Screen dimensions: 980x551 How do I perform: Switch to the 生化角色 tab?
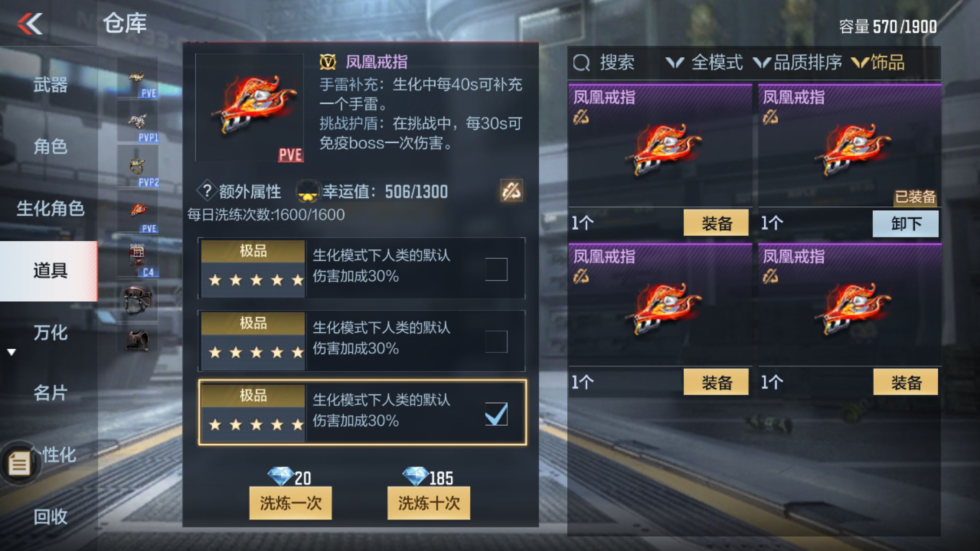[50, 209]
